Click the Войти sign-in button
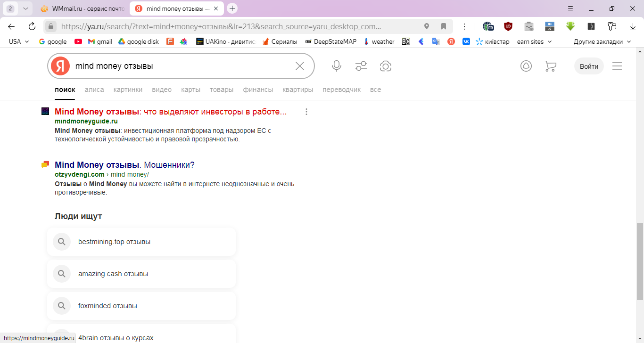Screen dimensions: 644x343 pyautogui.click(x=589, y=66)
